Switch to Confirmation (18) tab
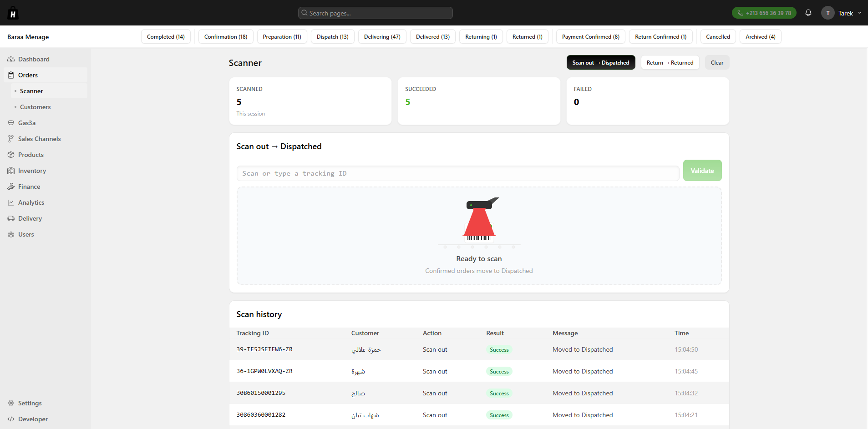 [226, 36]
